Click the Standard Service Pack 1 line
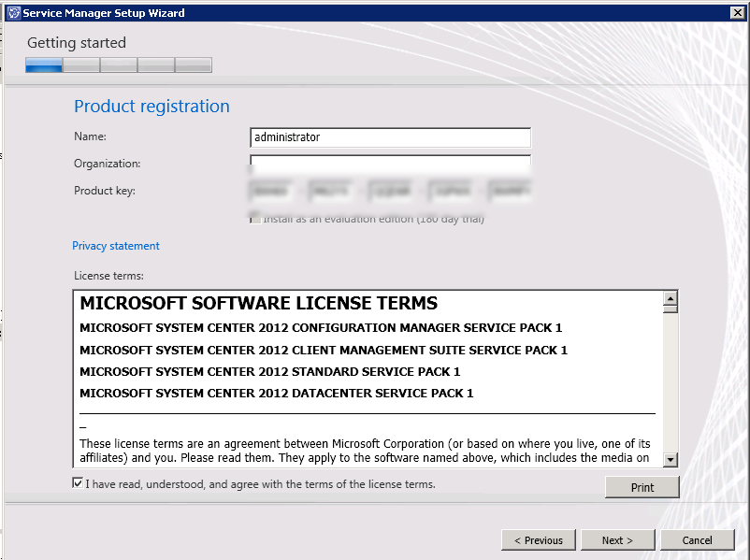 tap(269, 372)
